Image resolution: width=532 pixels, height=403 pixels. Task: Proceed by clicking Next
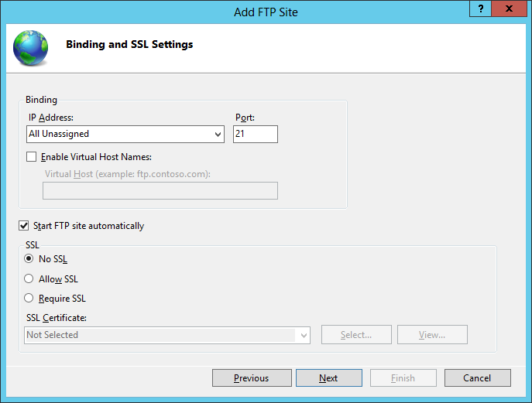tap(328, 378)
